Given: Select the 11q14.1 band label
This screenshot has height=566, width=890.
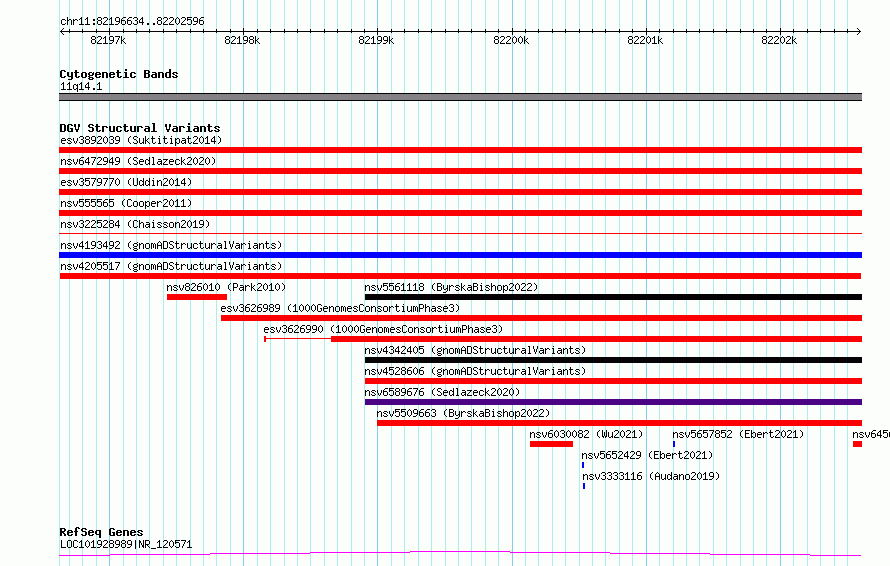Looking at the screenshot, I should pos(81,86).
